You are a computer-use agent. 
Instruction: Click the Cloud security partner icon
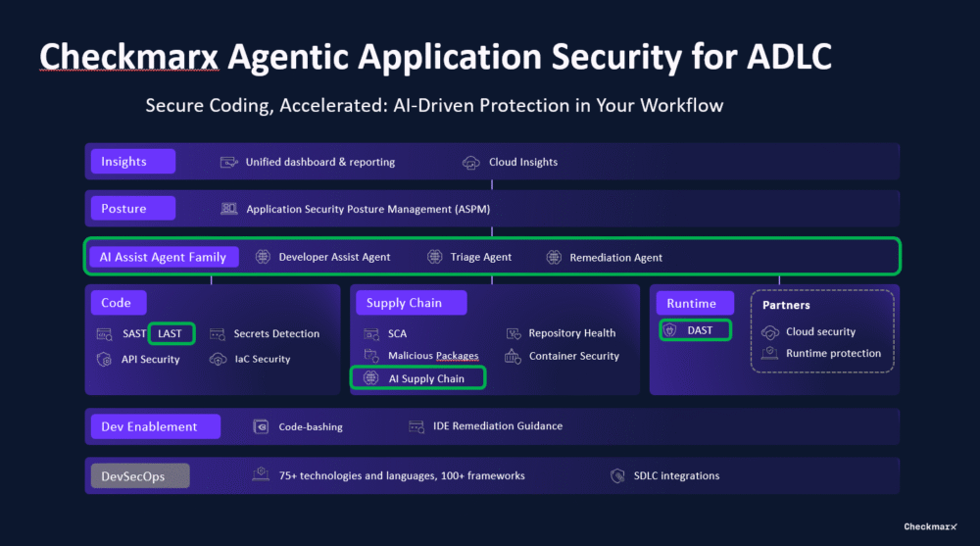point(770,332)
